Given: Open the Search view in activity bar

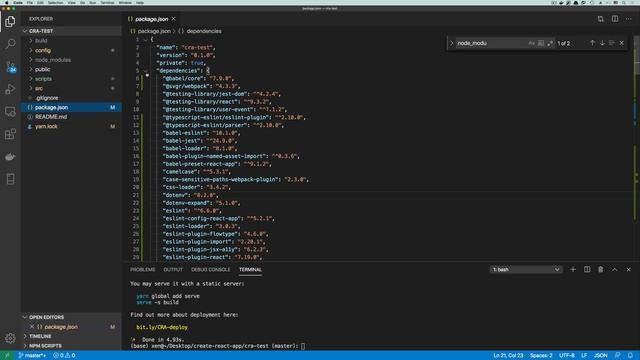Looking at the screenshot, I should click(10, 44).
